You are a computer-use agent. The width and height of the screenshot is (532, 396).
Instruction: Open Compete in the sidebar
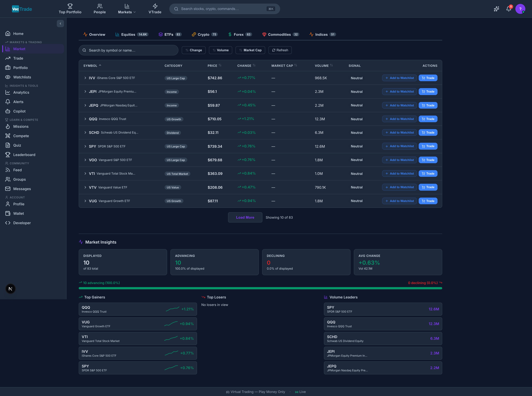33,136
